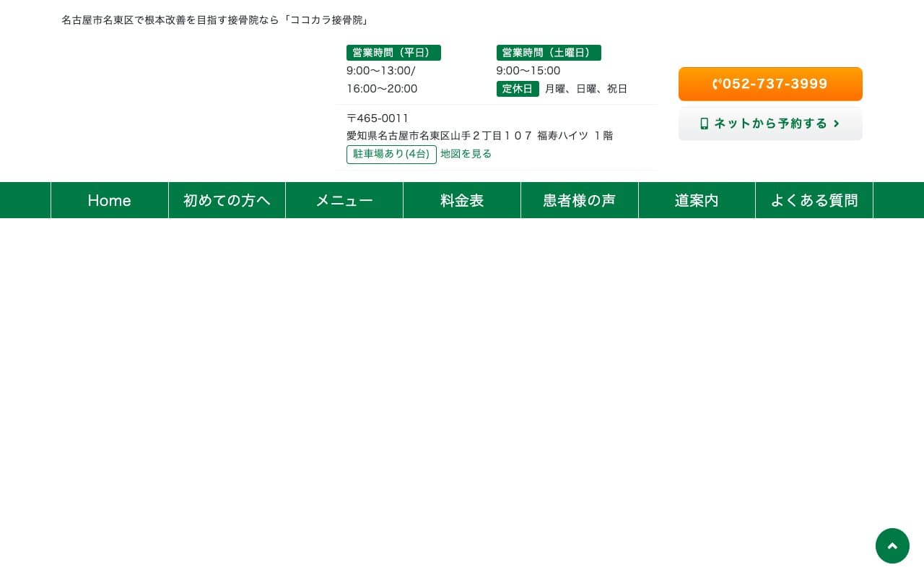The width and height of the screenshot is (924, 578).
Task: Open the 患者様の声 page
Action: (580, 200)
